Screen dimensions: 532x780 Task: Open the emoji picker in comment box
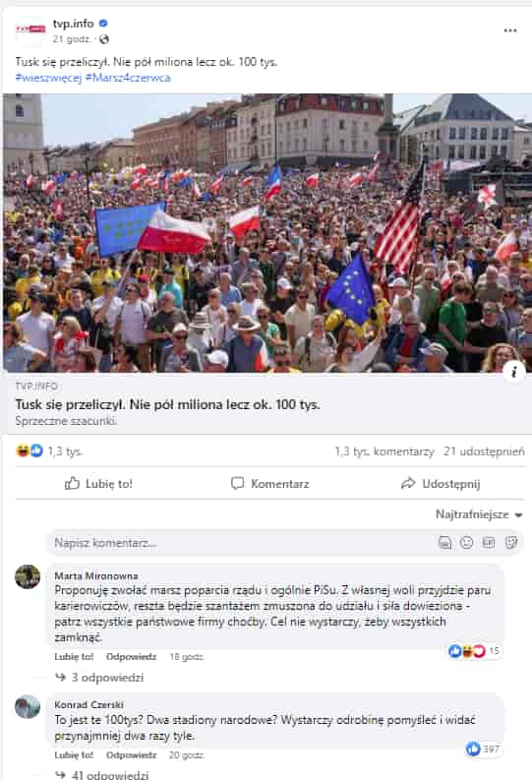(466, 542)
